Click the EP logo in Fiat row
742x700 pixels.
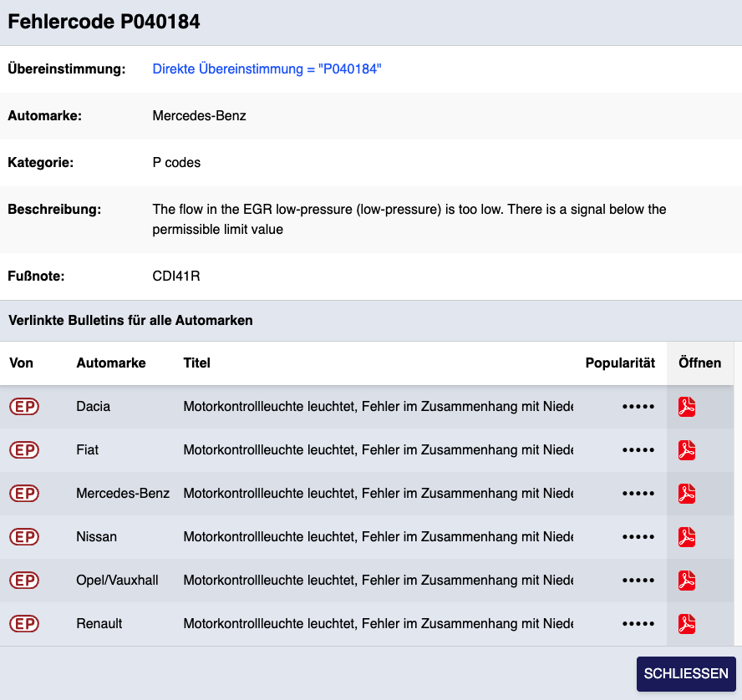click(x=24, y=450)
